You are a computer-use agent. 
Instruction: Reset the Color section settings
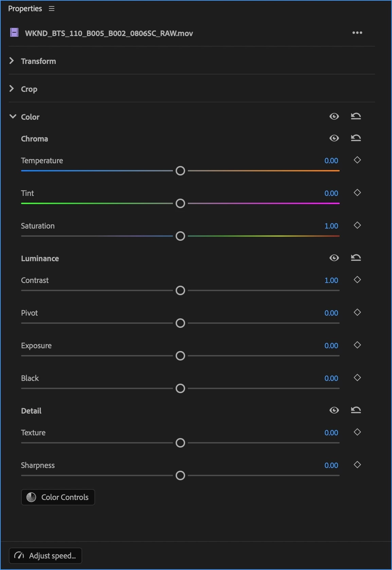[356, 117]
